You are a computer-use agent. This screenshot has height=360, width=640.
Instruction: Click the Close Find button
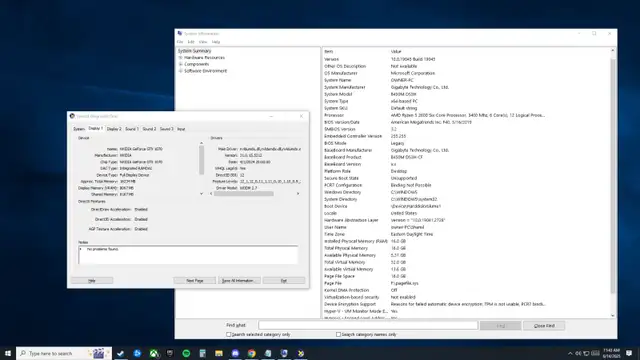544,326
